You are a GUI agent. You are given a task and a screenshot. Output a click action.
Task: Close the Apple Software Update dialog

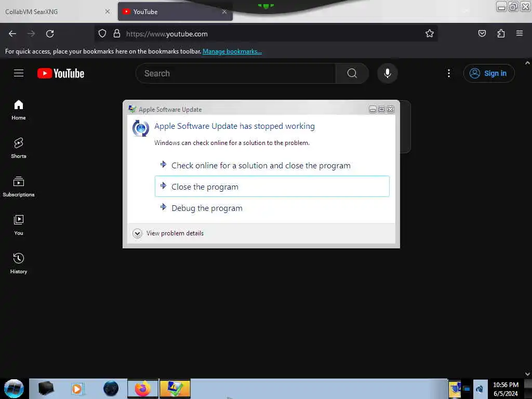pos(391,109)
